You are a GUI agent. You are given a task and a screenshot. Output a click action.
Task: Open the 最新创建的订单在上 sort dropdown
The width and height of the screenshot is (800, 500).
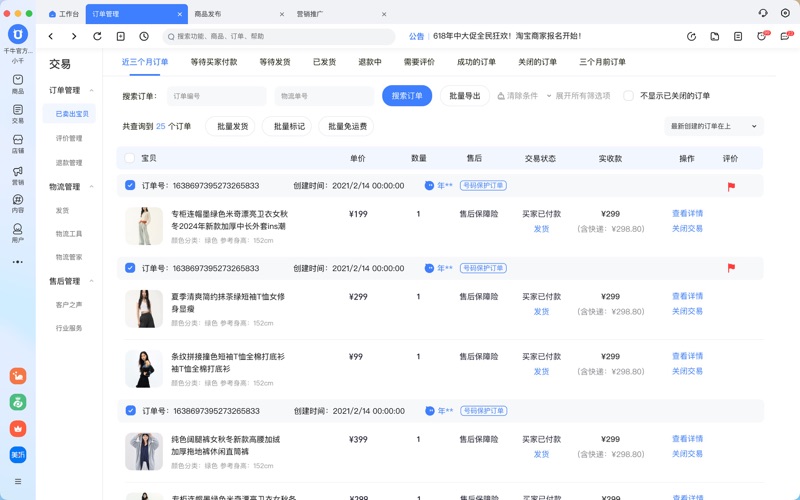coord(714,126)
